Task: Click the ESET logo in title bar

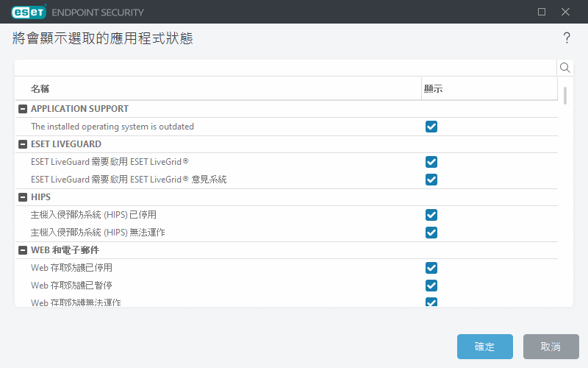Action: [29, 12]
